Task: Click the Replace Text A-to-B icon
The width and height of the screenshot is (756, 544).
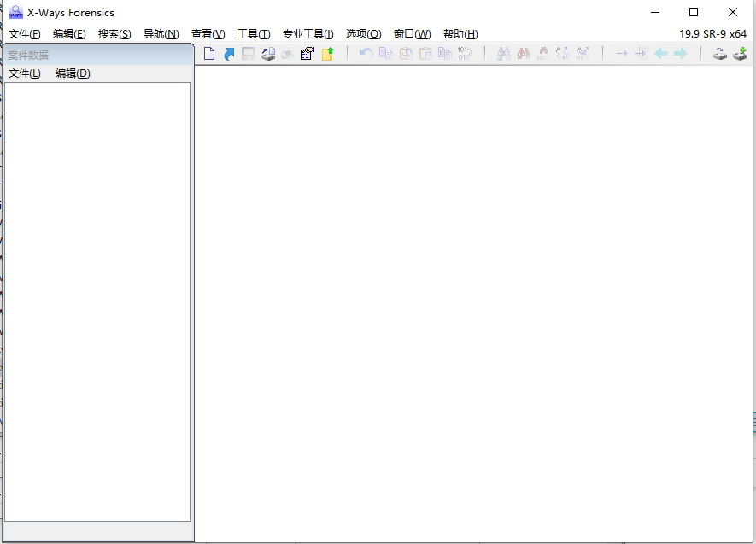Action: point(563,54)
